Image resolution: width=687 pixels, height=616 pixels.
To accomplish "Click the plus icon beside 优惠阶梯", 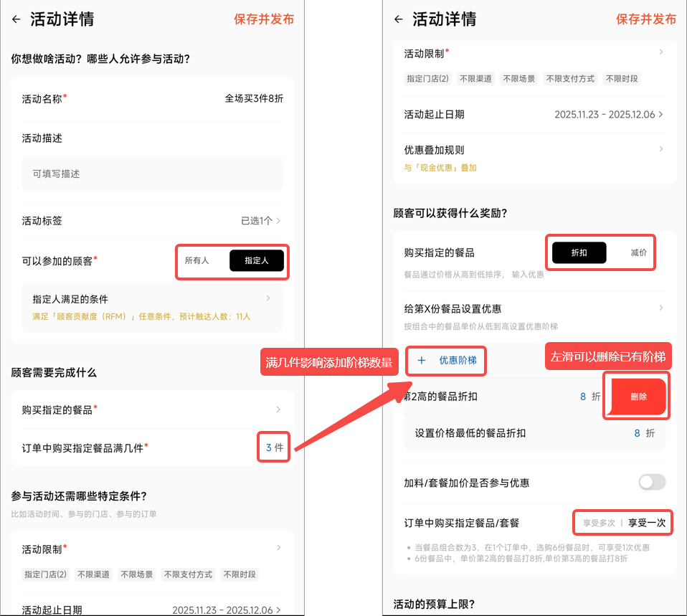I will point(422,360).
